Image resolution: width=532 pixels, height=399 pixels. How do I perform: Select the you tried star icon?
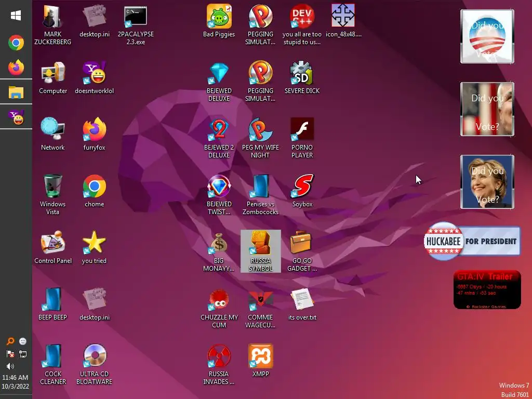pos(95,248)
